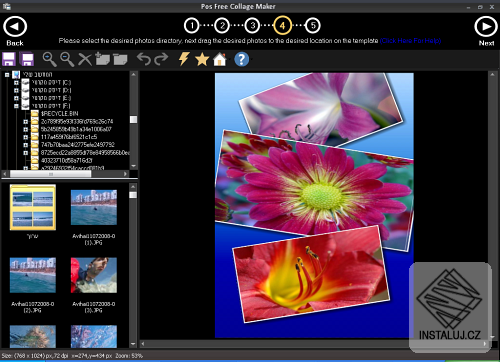500x362 pixels.
Task: Click the magnifier icon beside the X icon
Action: (67, 59)
